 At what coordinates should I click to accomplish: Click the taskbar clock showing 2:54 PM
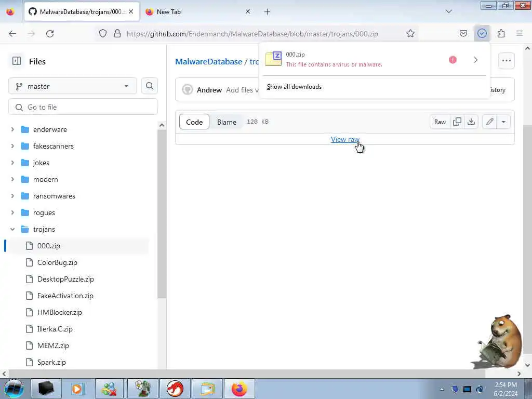coord(506,389)
